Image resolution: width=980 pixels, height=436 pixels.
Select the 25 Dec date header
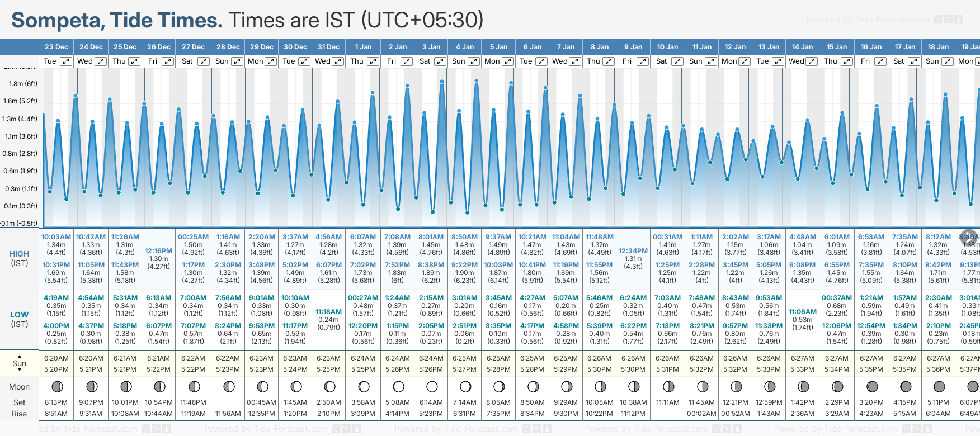125,47
